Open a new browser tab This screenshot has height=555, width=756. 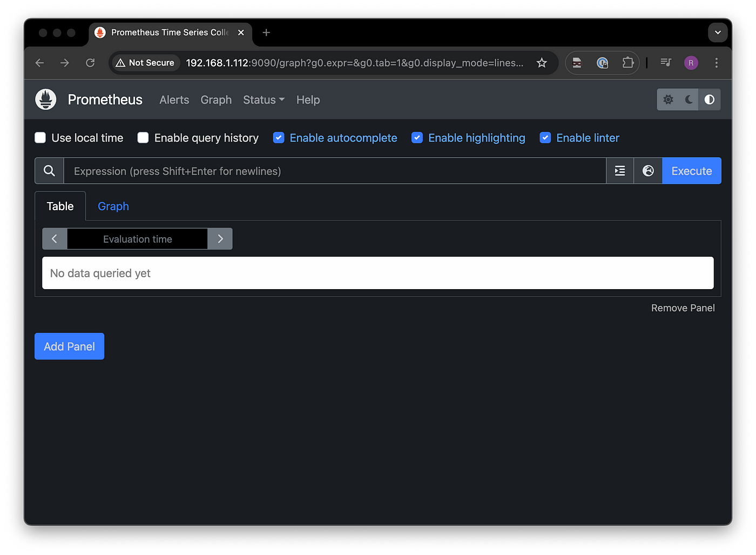266,32
